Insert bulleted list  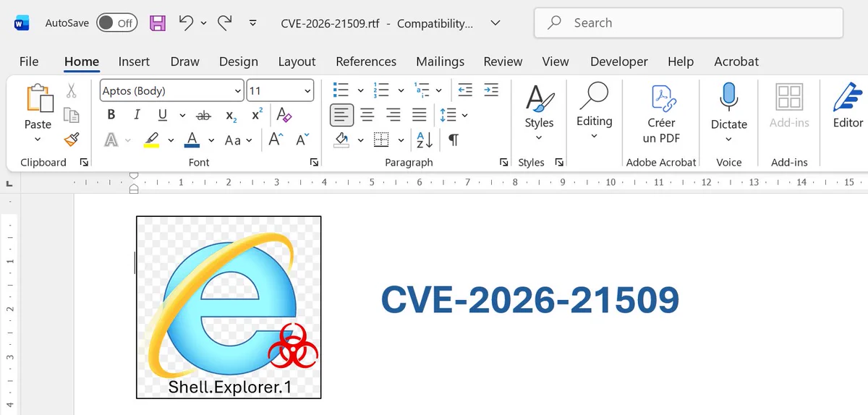coord(340,90)
